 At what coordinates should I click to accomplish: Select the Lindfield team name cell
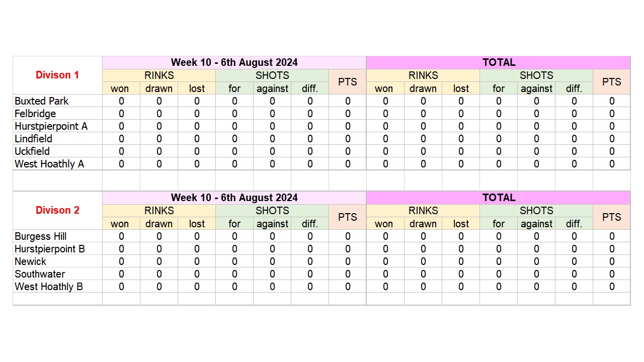coord(57,139)
